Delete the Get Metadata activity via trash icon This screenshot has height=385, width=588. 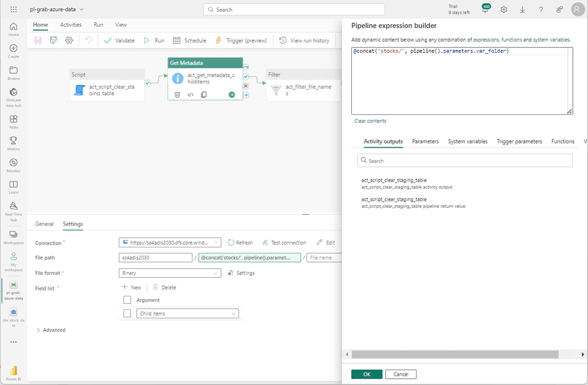177,95
